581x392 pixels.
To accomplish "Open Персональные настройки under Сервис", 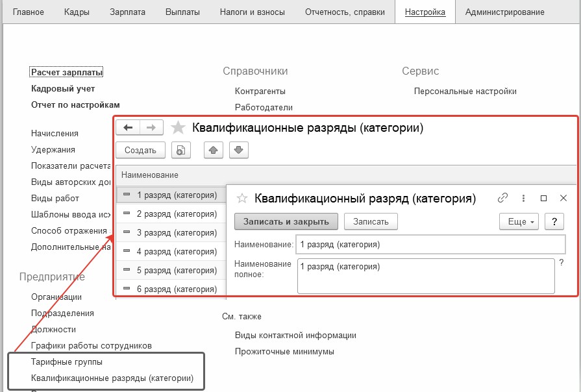I will [465, 91].
